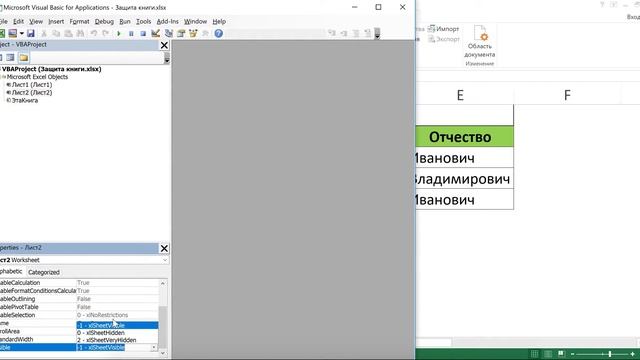Click the Undo arrow icon
640x360 pixels.
94,33
